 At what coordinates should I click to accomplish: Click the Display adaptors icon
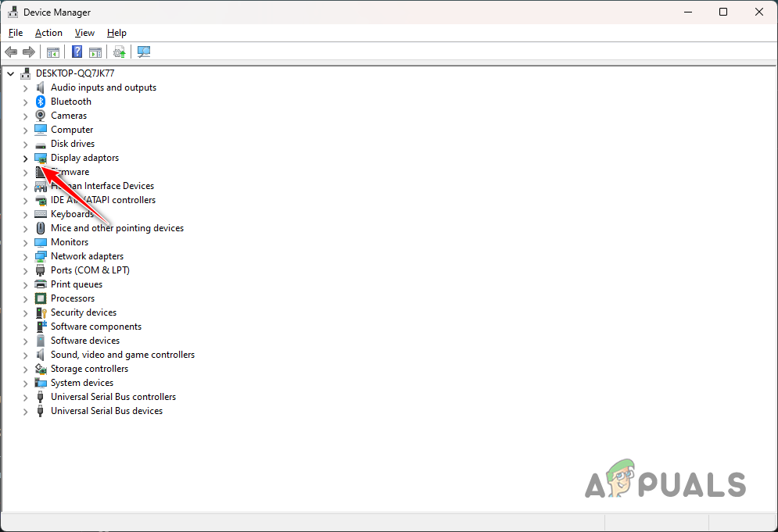pos(41,158)
